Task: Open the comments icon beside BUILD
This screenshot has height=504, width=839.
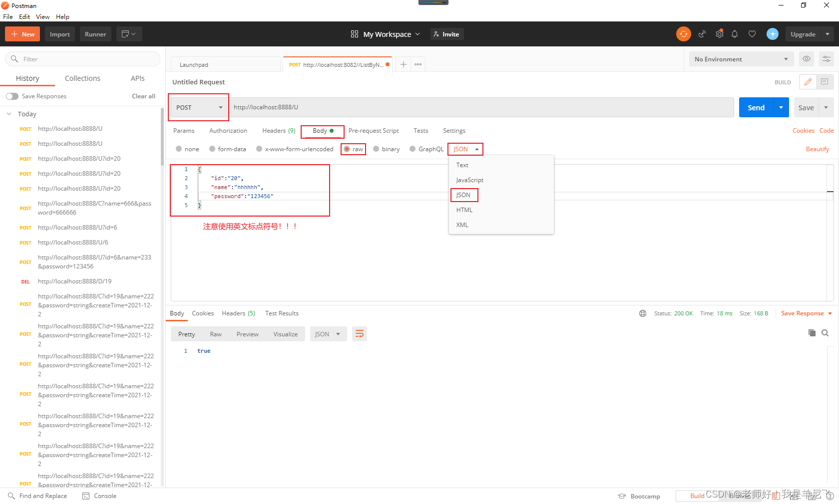Action: [x=825, y=82]
